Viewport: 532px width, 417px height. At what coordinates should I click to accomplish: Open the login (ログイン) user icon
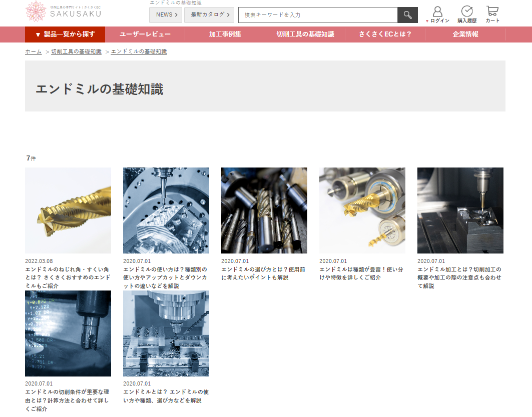pyautogui.click(x=437, y=14)
